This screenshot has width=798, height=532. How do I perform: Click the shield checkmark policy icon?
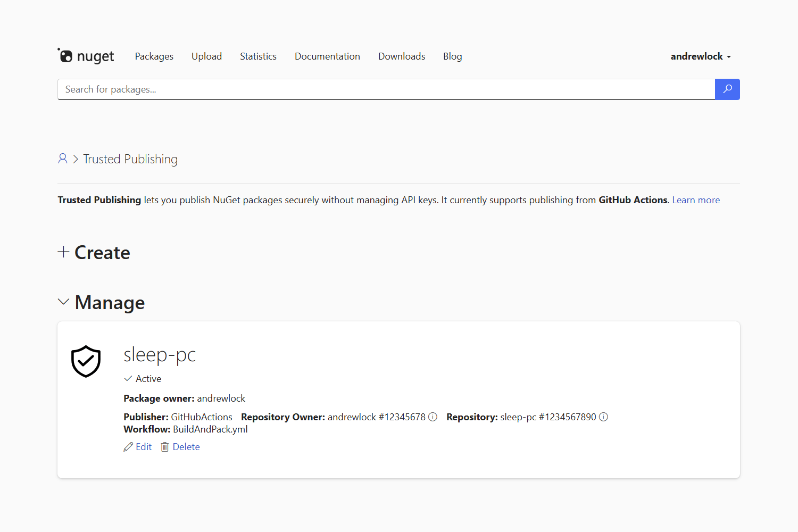click(x=86, y=362)
